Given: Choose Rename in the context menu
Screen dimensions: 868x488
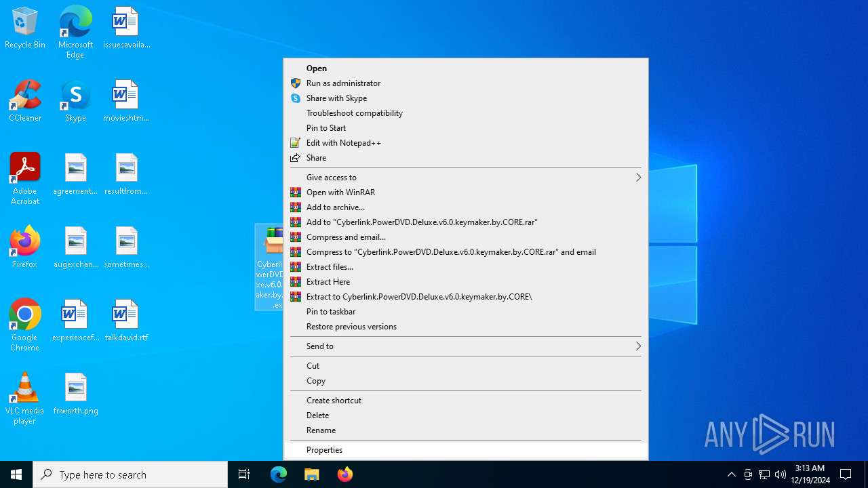Looking at the screenshot, I should [466, 430].
